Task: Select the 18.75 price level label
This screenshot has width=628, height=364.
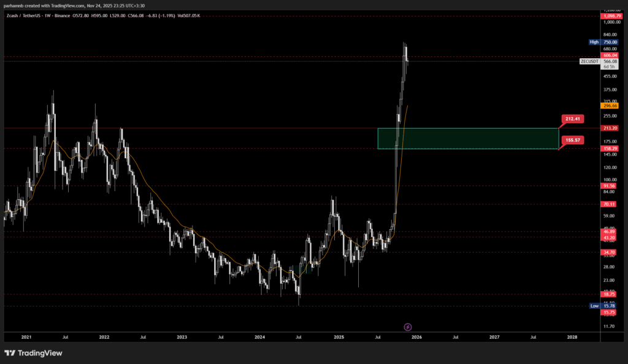Action: click(609, 294)
